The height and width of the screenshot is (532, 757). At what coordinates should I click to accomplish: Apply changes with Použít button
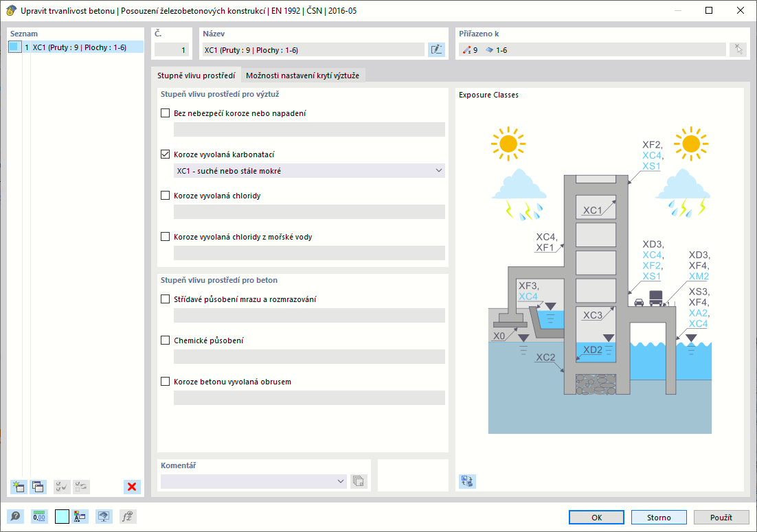point(721,517)
